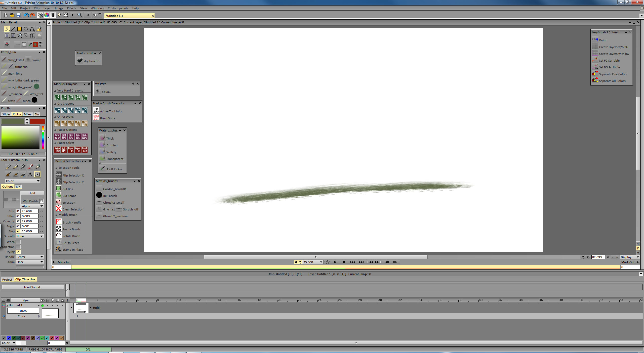The image size is (644, 353).
Task: Click the Mark In button
Action: 63,262
